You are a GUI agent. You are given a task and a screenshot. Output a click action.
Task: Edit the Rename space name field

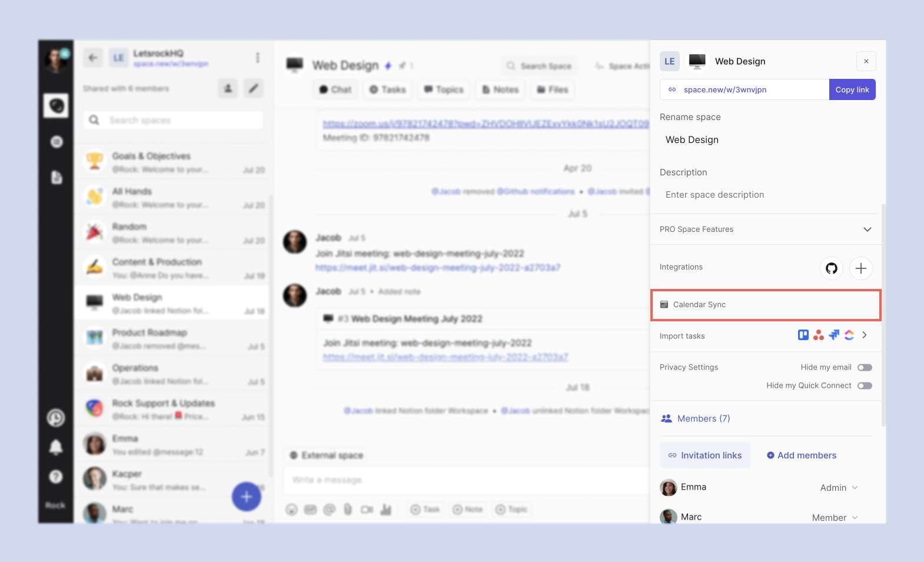point(766,139)
